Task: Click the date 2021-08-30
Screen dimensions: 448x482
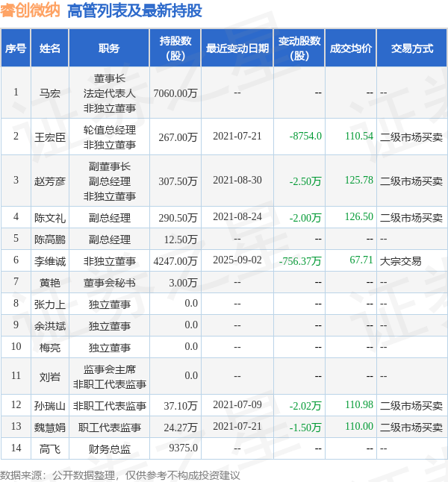Action: 237,180
